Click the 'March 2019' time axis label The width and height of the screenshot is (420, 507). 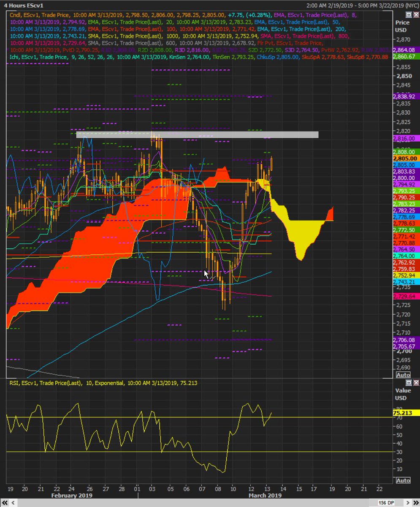[265, 495]
